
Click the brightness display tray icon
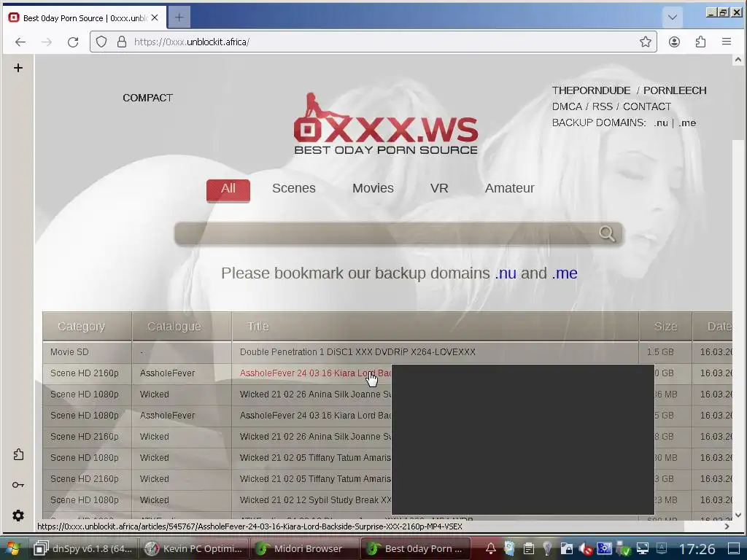(604, 548)
